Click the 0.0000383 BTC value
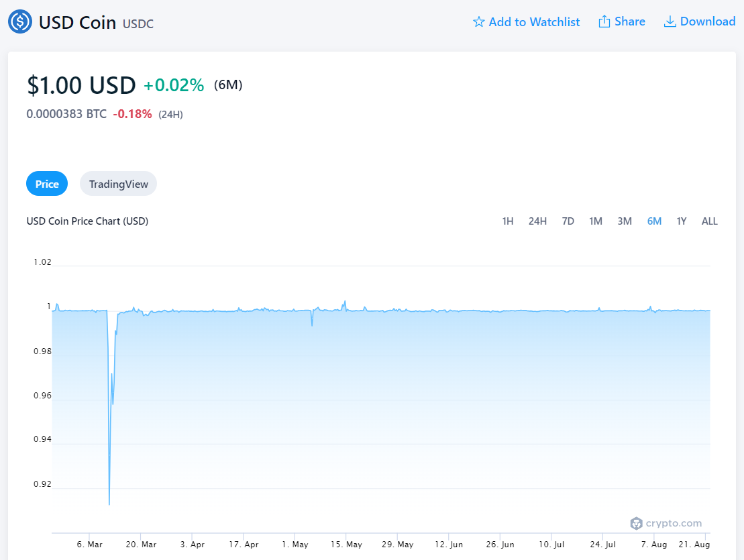The image size is (744, 560). coord(66,114)
